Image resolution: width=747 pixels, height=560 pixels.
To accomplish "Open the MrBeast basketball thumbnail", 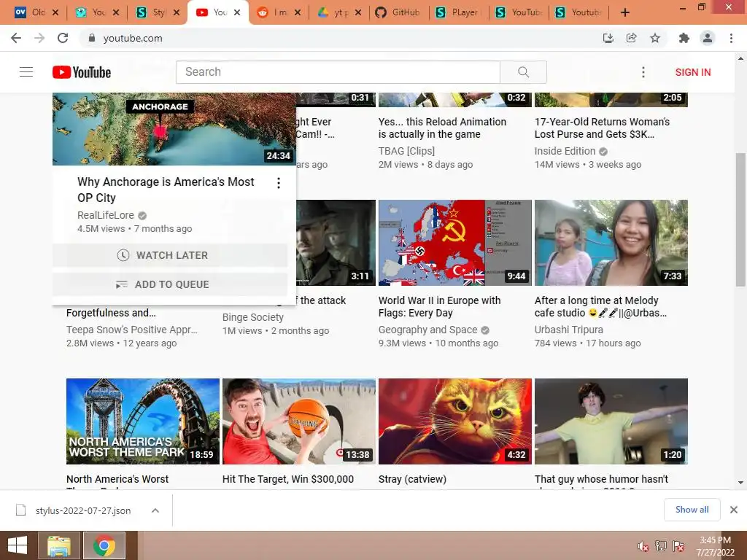I will click(x=298, y=421).
